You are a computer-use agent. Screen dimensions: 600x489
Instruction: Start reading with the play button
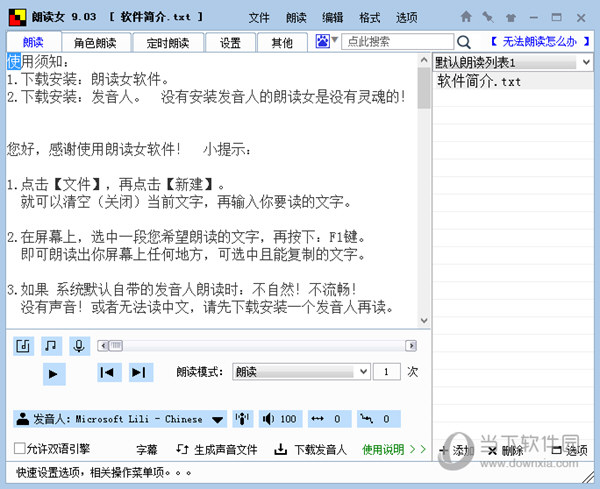(54, 373)
